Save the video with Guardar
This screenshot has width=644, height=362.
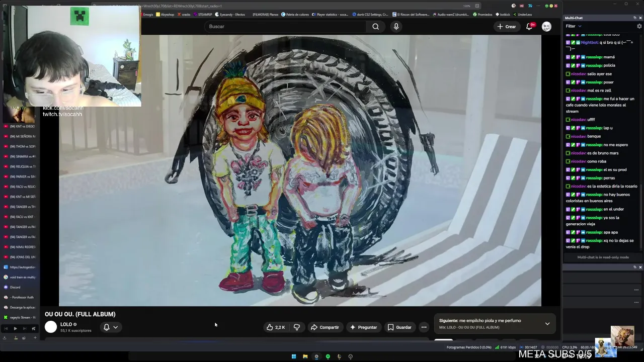click(x=399, y=327)
